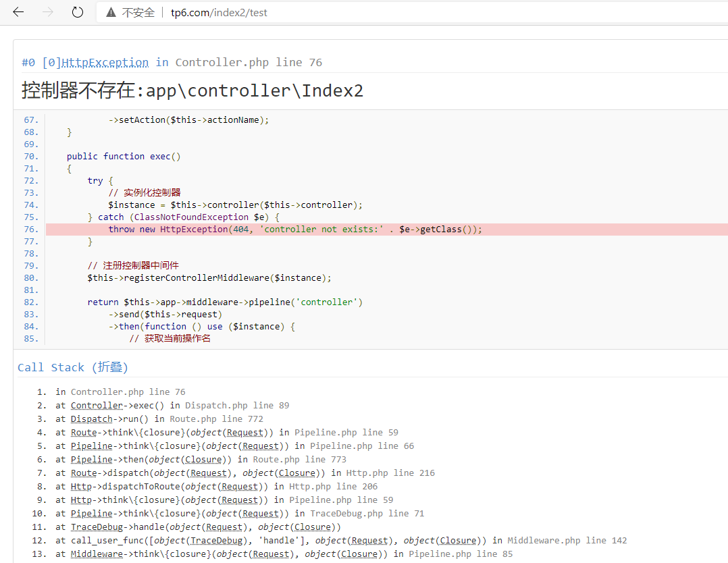Click 'Middleware.php line 142' in stack entry 12

567,540
